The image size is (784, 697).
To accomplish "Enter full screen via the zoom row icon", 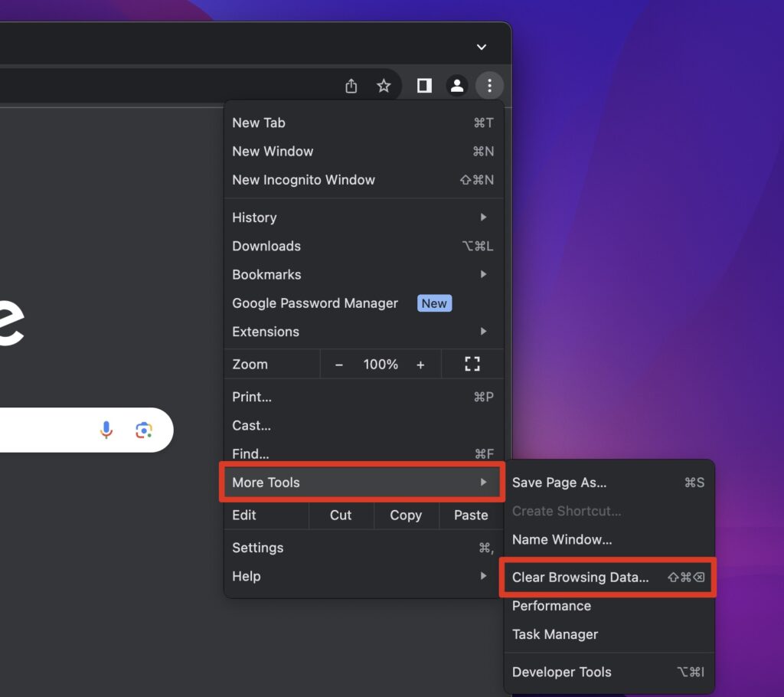I will click(472, 364).
